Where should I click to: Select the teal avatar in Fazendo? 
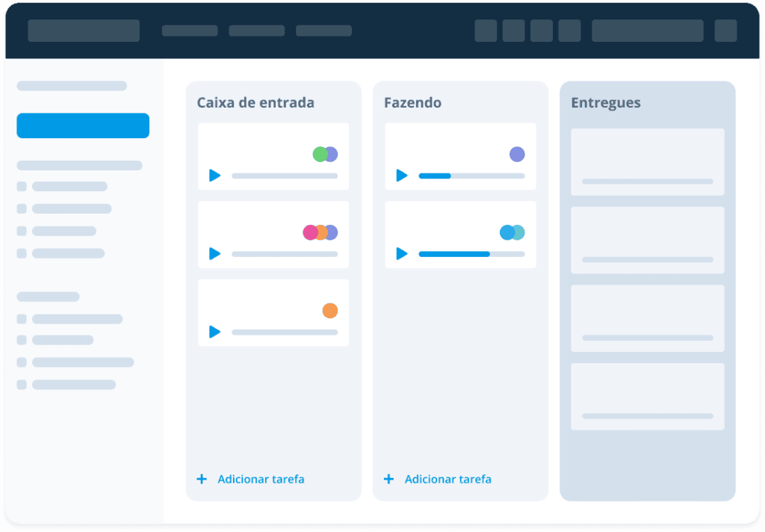click(520, 232)
